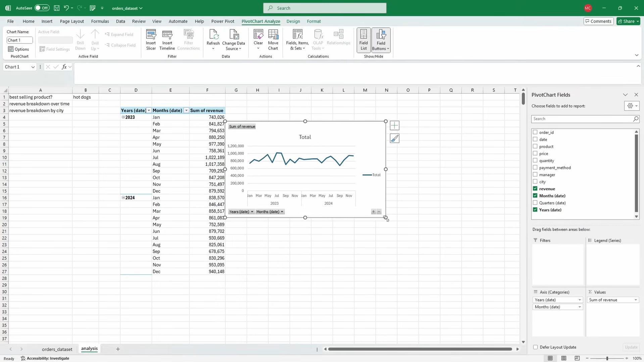Uncheck the revenue field
Image resolution: width=644 pixels, height=362 pixels.
click(535, 189)
